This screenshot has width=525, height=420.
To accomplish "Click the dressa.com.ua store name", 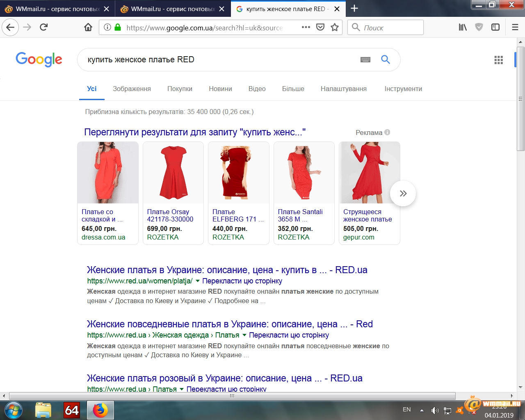I will [x=103, y=237].
